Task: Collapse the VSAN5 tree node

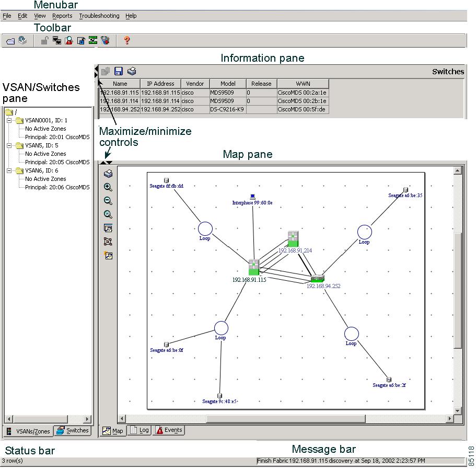Action: click(9, 145)
